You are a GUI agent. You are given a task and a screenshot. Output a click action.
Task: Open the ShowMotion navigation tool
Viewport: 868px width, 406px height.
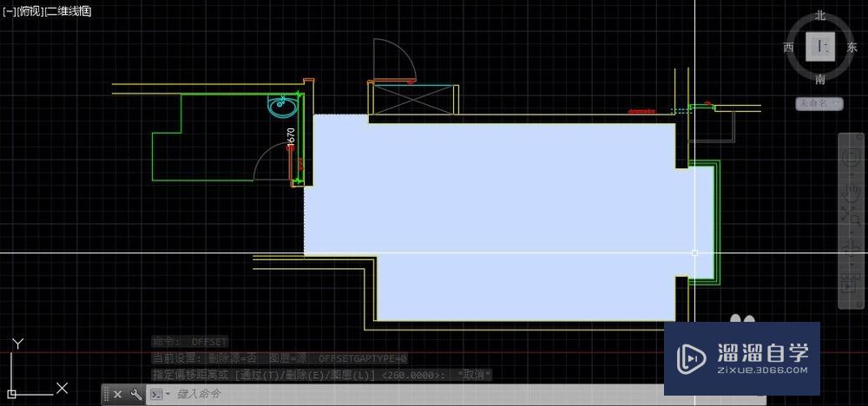click(x=852, y=284)
